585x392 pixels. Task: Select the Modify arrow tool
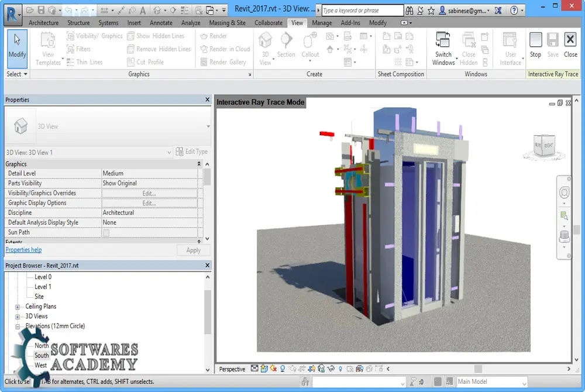[17, 48]
